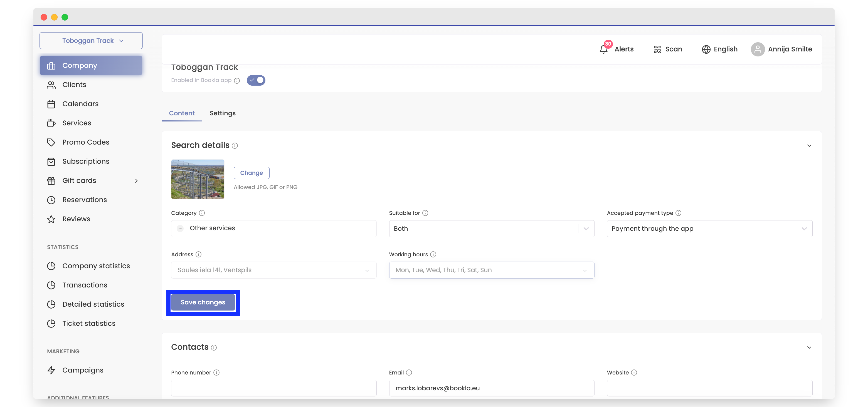Expand Gift cards submenu arrow
Screen dimensions: 868x407
(x=136, y=181)
